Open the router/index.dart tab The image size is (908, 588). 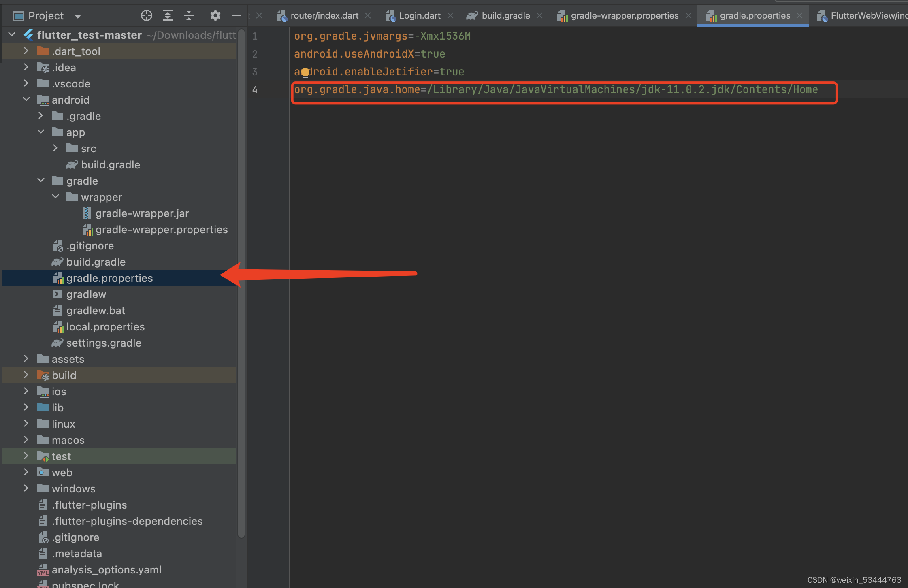324,15
